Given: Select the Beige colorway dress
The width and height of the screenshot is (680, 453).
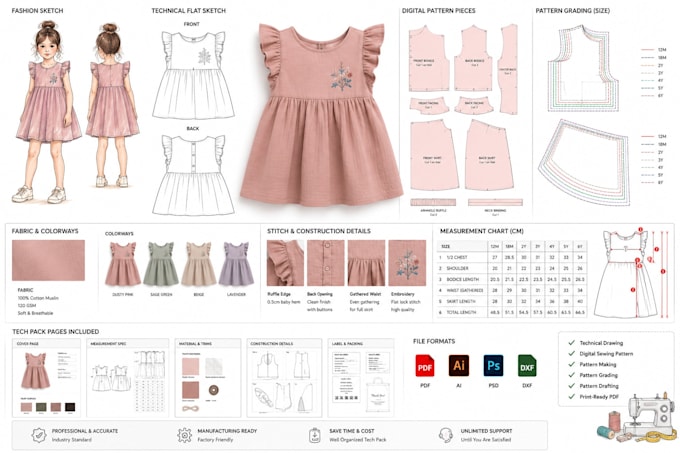Looking at the screenshot, I should tap(199, 264).
